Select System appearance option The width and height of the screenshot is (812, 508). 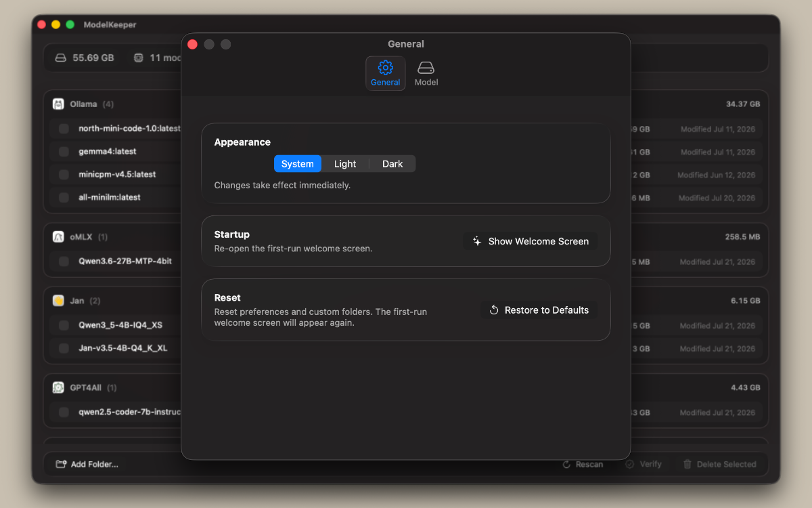pyautogui.click(x=298, y=164)
